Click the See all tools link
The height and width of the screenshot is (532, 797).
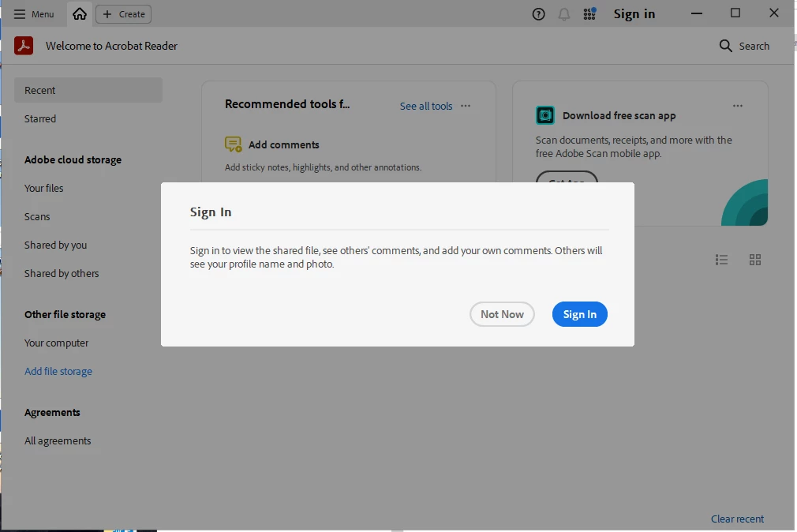[426, 106]
